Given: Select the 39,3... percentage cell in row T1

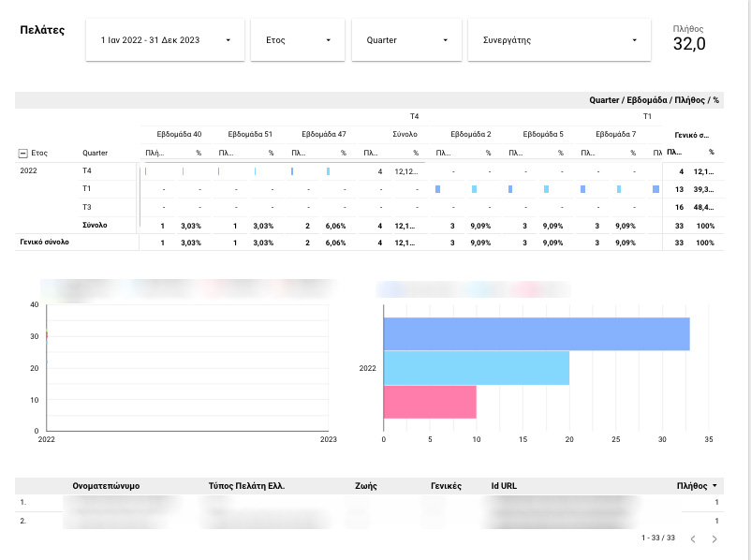Looking at the screenshot, I should click(x=703, y=189).
